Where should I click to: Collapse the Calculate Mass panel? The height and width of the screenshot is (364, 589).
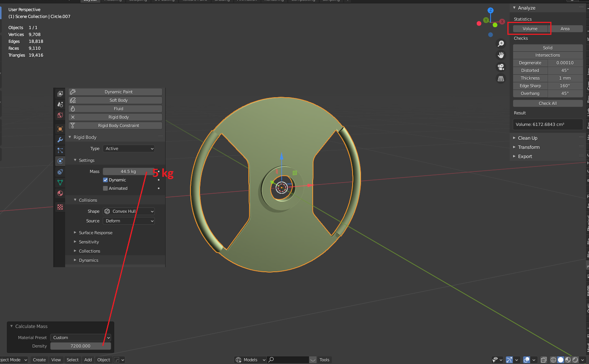point(31,326)
